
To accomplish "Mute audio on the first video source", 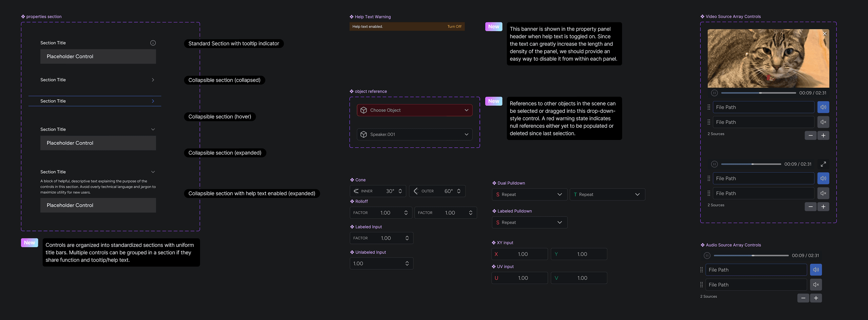I will click(823, 107).
